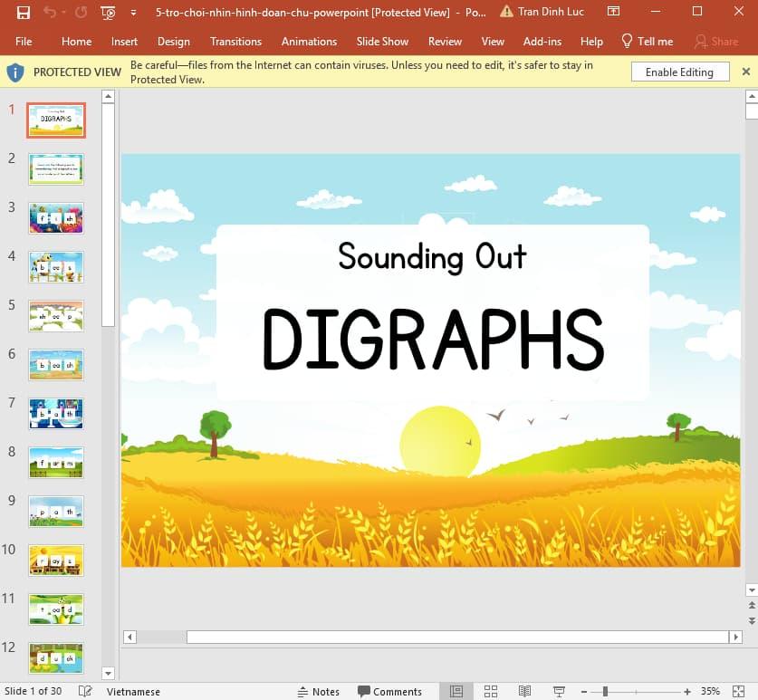Toggle the Notes pane

319,691
